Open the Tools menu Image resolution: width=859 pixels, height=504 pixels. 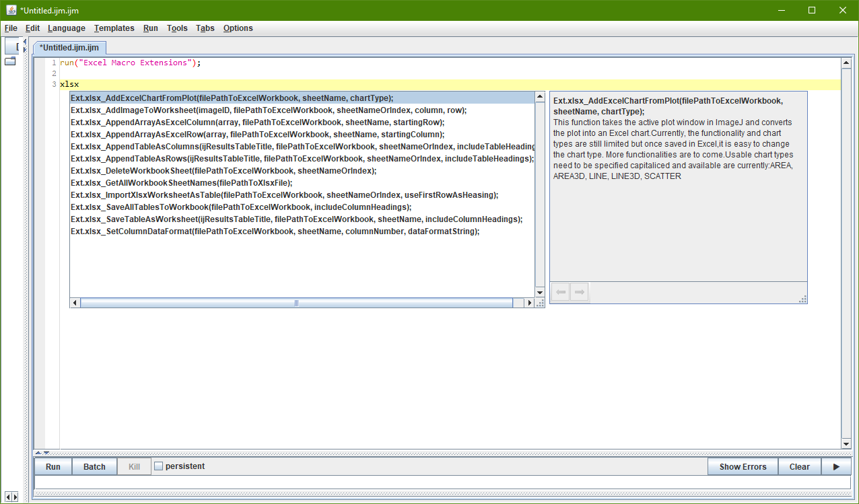(178, 28)
